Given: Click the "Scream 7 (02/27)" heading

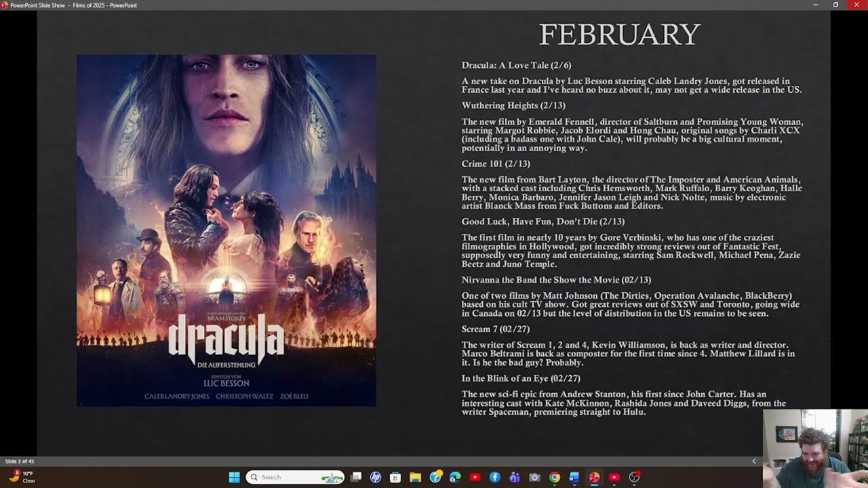Looking at the screenshot, I should pos(496,329).
